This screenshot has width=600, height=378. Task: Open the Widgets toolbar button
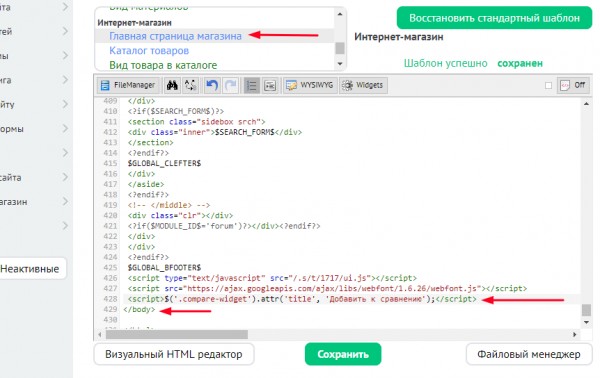coord(363,85)
